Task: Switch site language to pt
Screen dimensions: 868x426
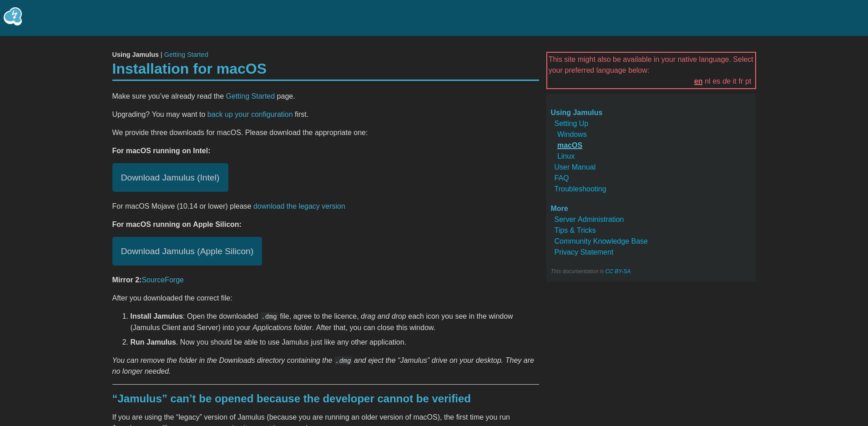Action: pyautogui.click(x=748, y=81)
